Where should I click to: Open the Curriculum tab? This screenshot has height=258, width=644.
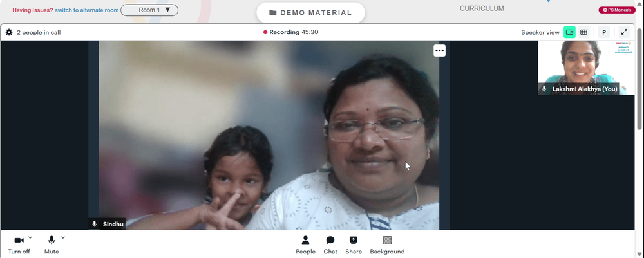pyautogui.click(x=482, y=8)
